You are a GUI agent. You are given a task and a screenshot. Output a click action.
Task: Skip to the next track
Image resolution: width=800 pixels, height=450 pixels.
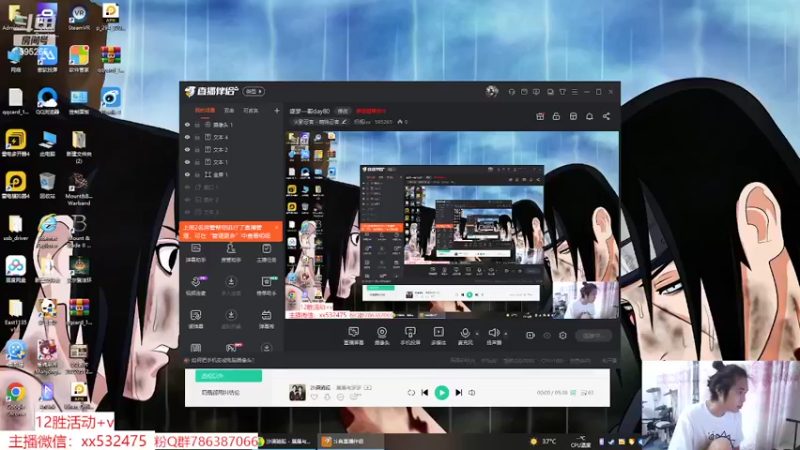[459, 392]
